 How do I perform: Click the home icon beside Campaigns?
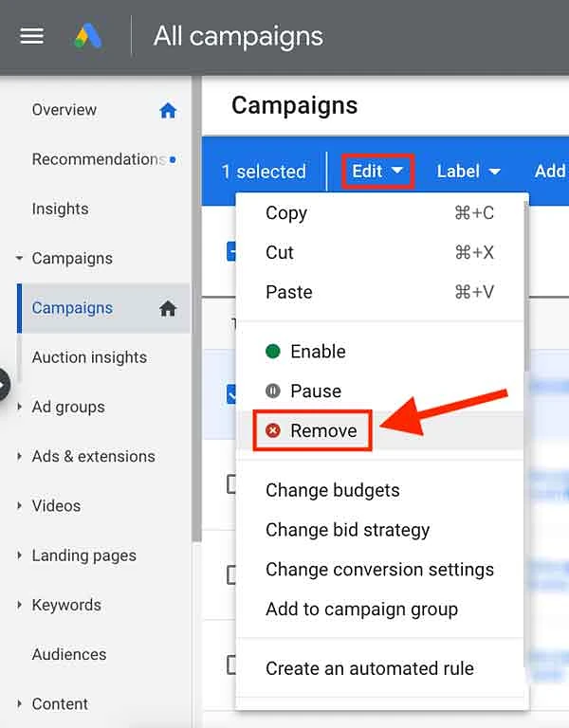click(x=168, y=308)
